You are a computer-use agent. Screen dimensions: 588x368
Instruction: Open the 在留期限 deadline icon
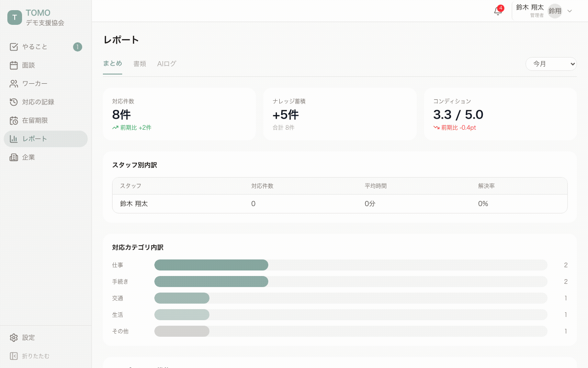click(x=13, y=120)
